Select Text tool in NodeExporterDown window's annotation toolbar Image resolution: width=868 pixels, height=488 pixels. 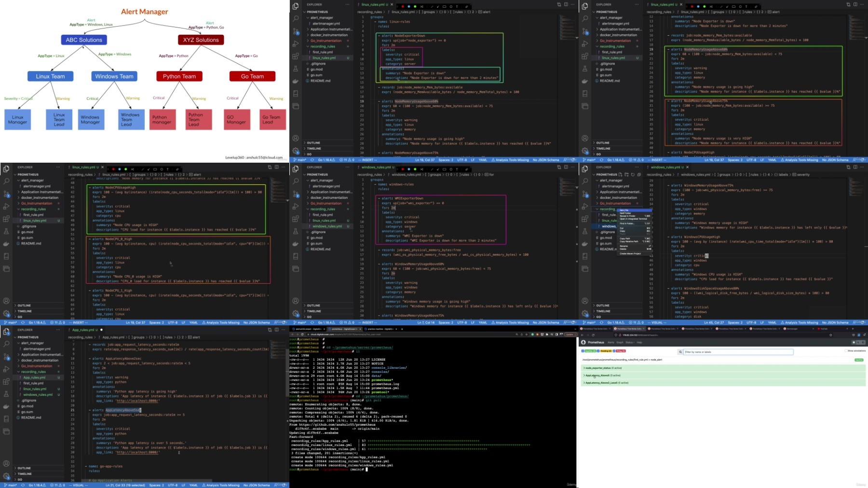[457, 6]
